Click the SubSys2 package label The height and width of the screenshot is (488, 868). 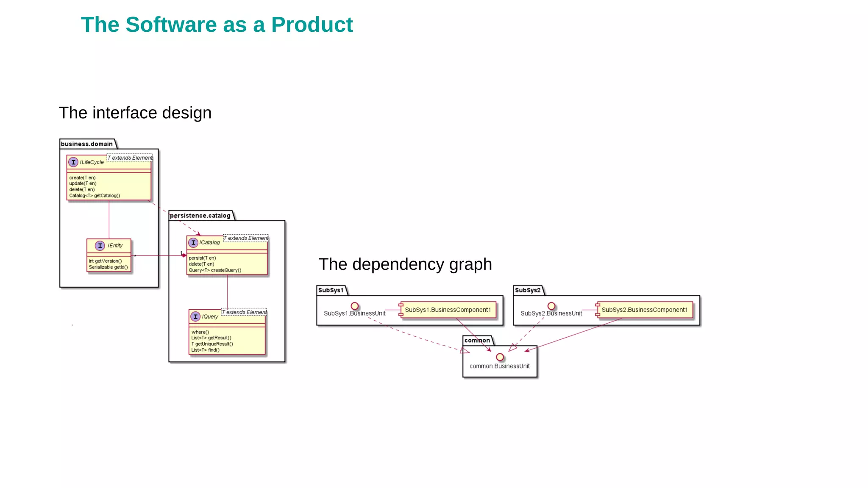(x=528, y=290)
